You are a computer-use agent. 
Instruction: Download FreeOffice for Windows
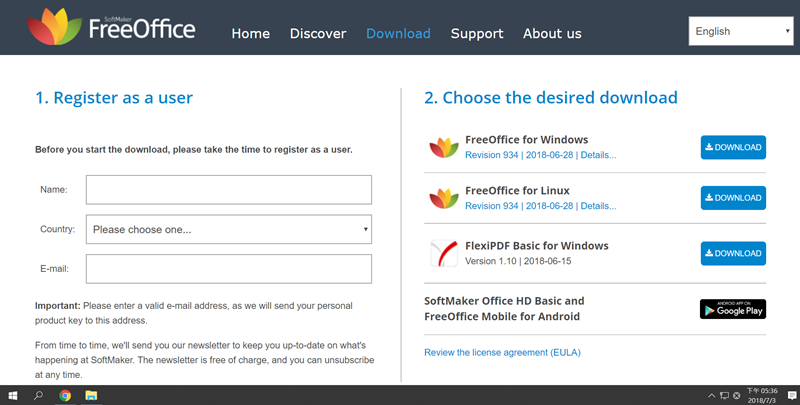coord(733,147)
